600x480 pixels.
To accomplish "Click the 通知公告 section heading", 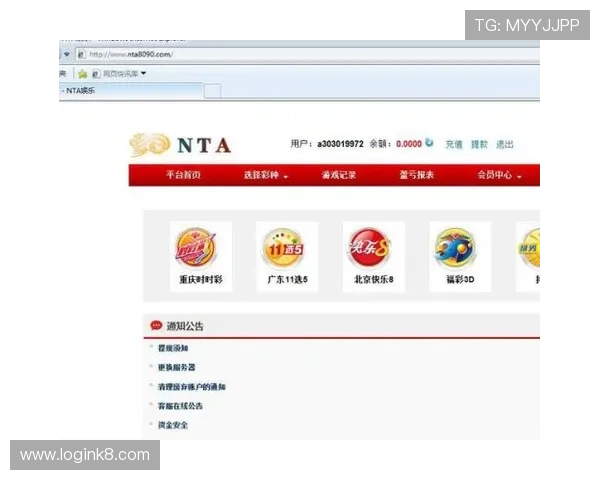I will (185, 326).
